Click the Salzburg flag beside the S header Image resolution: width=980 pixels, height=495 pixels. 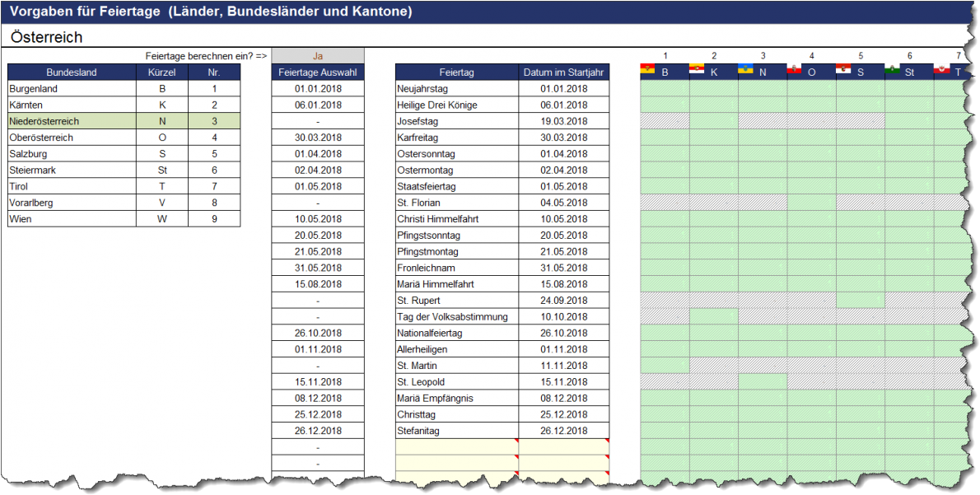(x=843, y=70)
